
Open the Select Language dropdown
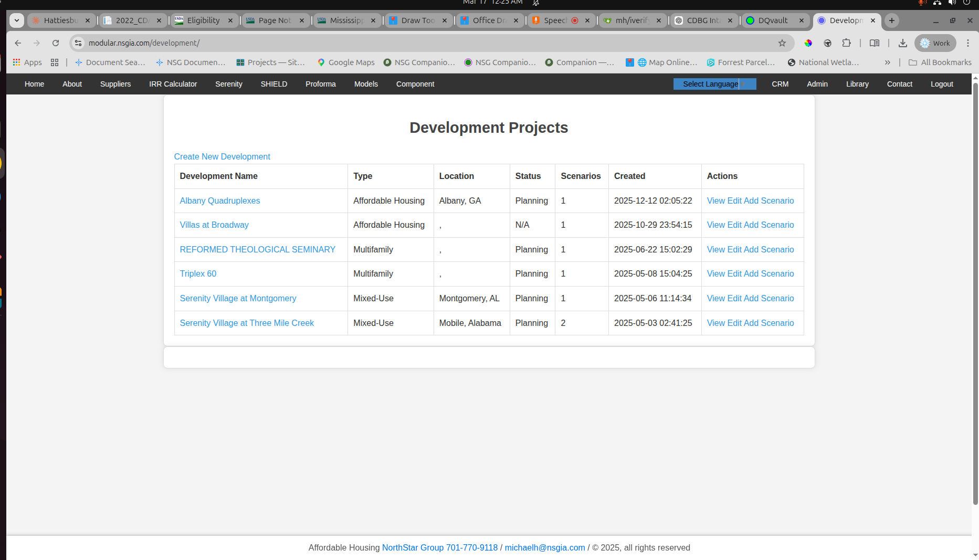[711, 84]
